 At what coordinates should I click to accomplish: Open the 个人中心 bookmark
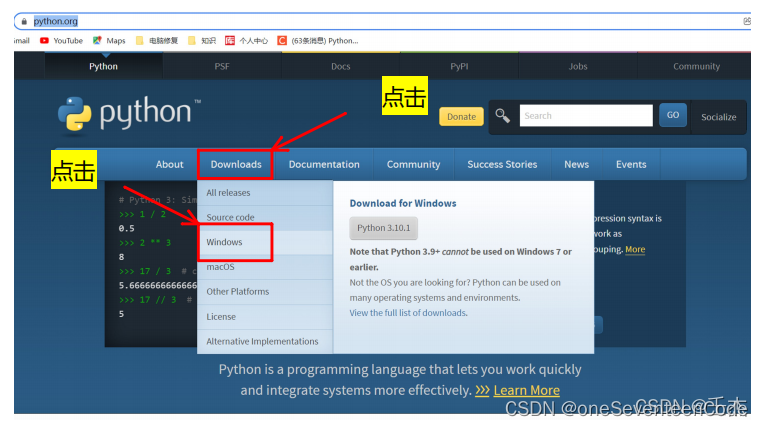[246, 40]
